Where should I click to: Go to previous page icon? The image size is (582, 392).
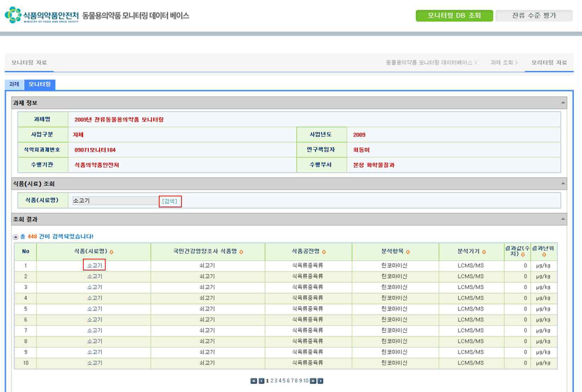(x=262, y=381)
